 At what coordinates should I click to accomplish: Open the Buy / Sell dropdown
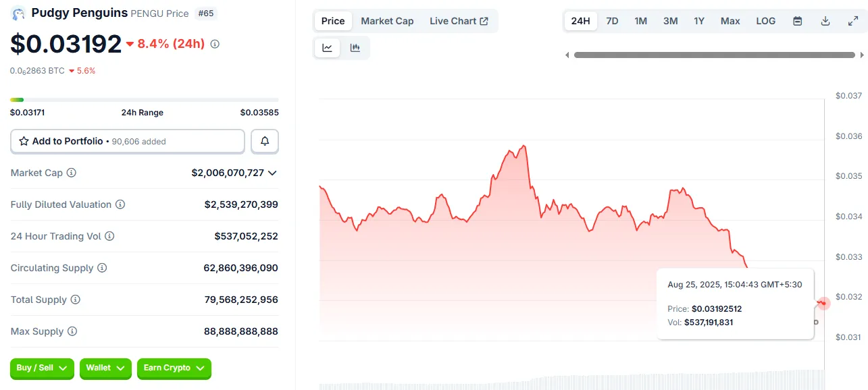pyautogui.click(x=42, y=368)
